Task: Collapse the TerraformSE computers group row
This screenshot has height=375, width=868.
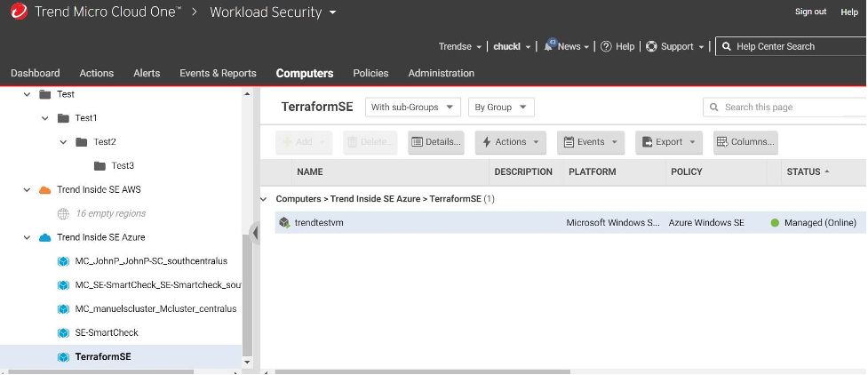Action: (x=264, y=199)
